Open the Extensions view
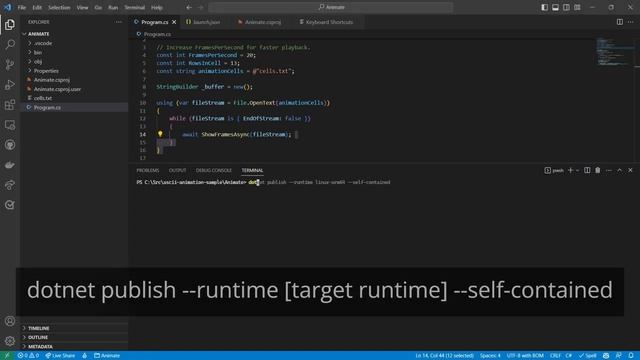640x360 pixels. 10,105
